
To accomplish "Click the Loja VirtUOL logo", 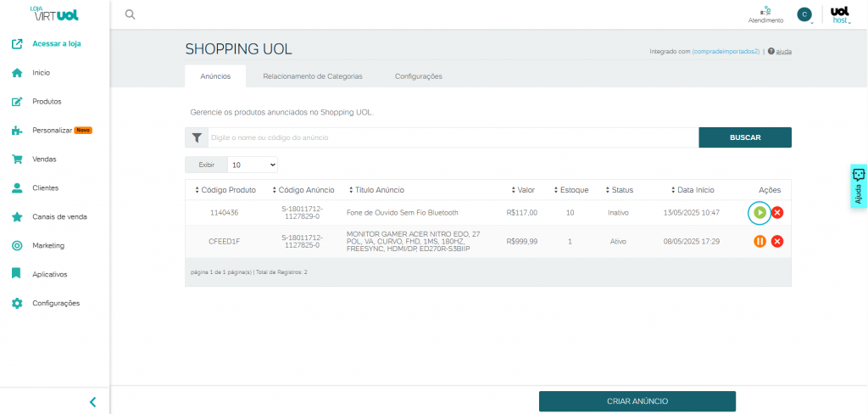I will 54,14.
